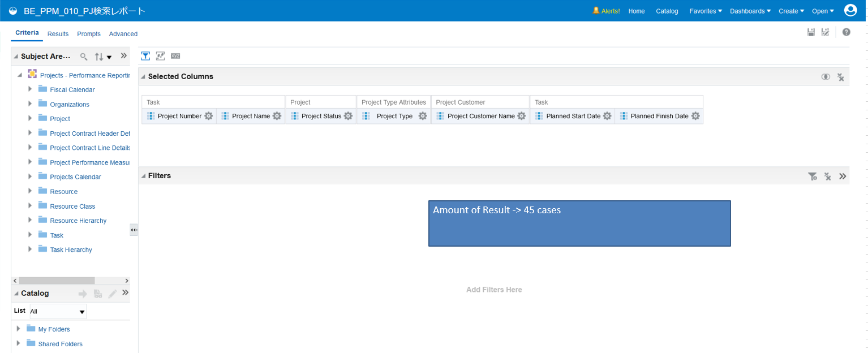Toggle the blue filter pane funnel icon
This screenshot has height=353, width=868.
145,55
